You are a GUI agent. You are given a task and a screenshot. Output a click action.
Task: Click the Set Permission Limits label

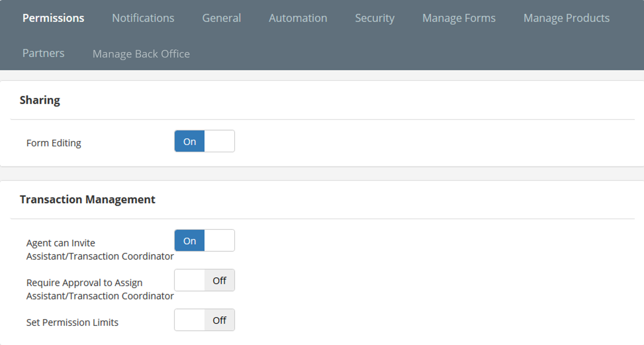point(72,322)
